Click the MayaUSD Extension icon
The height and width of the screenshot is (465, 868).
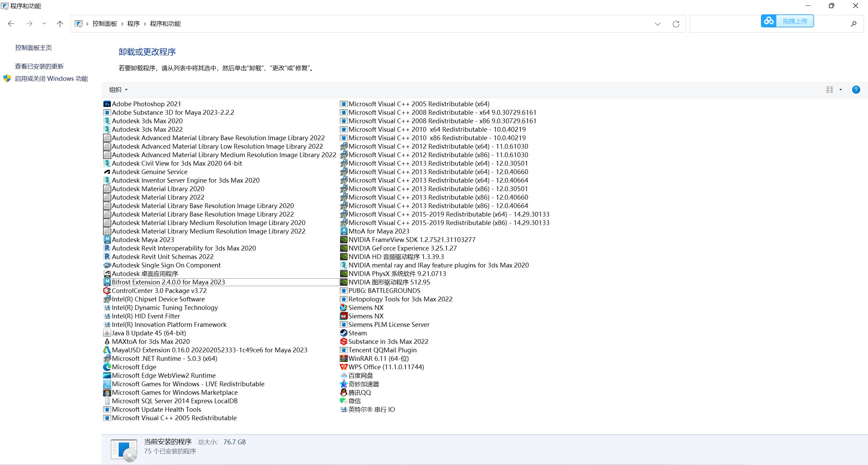tap(107, 350)
